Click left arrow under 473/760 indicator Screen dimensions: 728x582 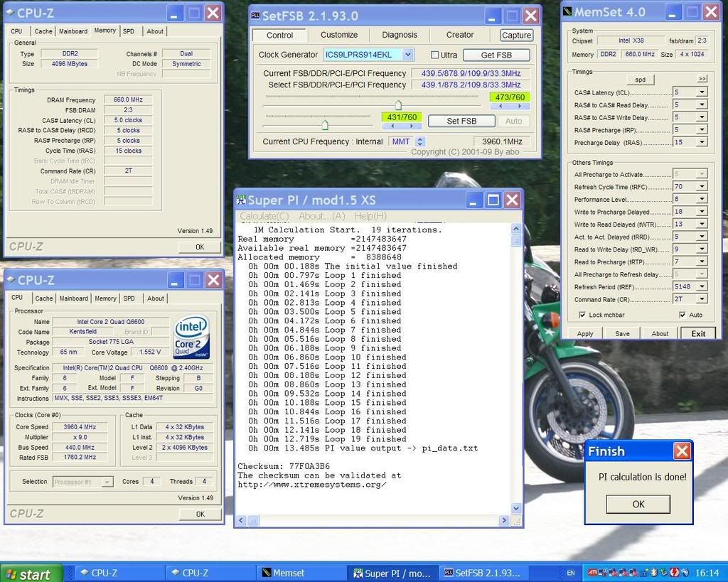pyautogui.click(x=500, y=107)
